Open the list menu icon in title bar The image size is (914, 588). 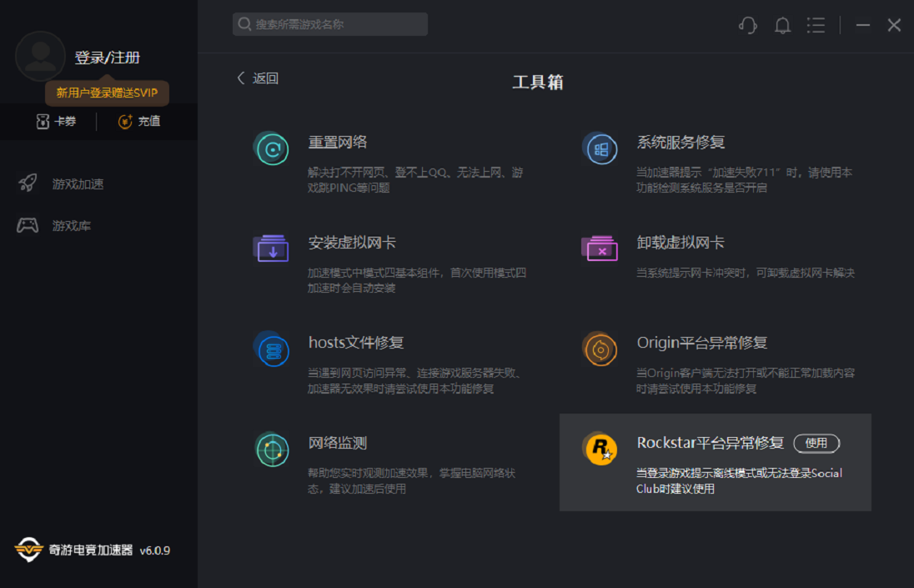816,25
